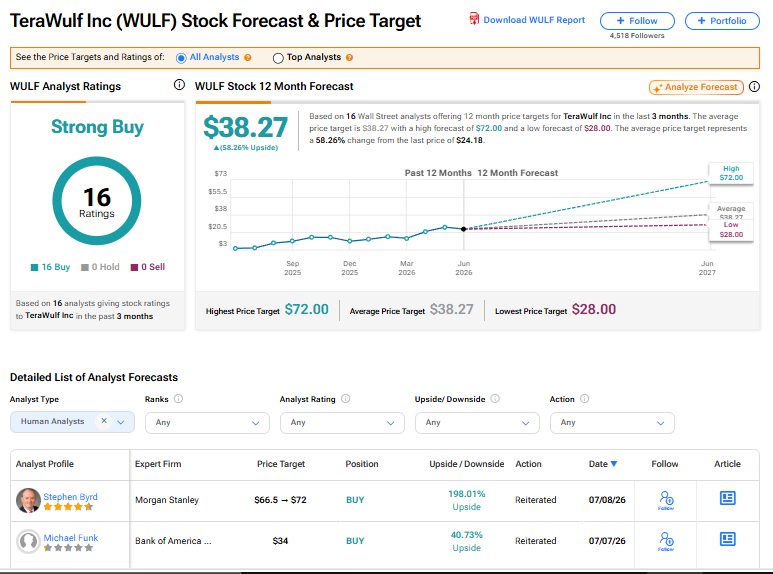
Task: Open the article icon for Stephen Byrd
Action: 728,498
